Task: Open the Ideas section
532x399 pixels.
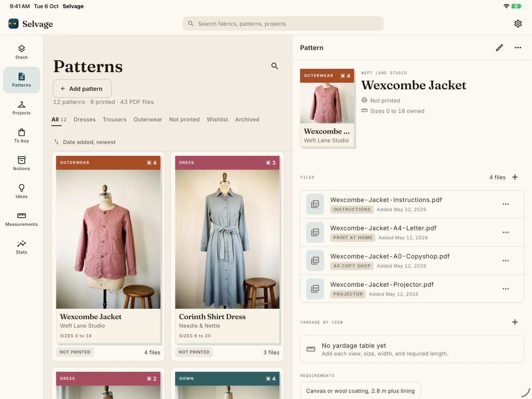Action: 22,192
